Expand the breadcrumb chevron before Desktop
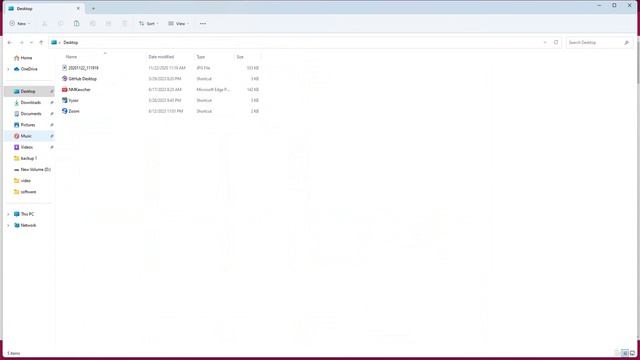Viewport: 640px width, 360px height. coord(60,42)
